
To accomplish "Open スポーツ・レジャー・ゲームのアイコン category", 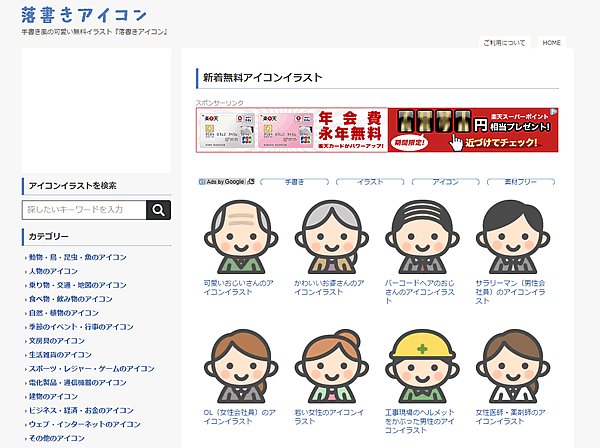I will click(91, 369).
